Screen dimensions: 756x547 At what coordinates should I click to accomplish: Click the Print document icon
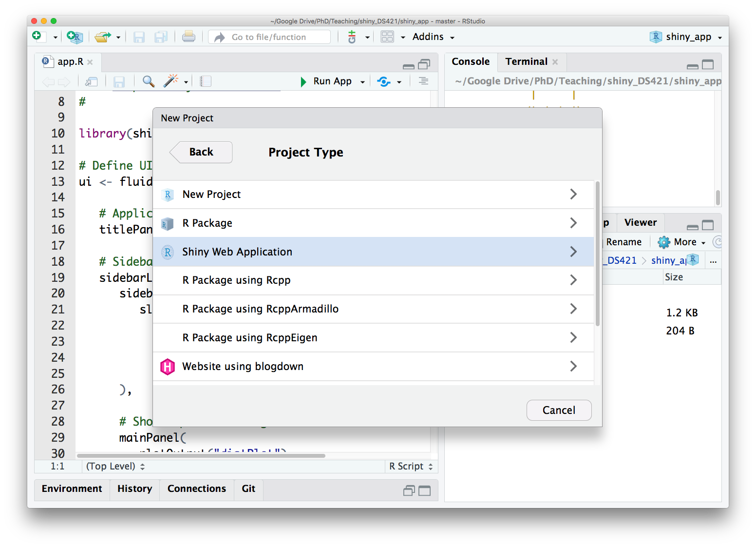coord(189,37)
